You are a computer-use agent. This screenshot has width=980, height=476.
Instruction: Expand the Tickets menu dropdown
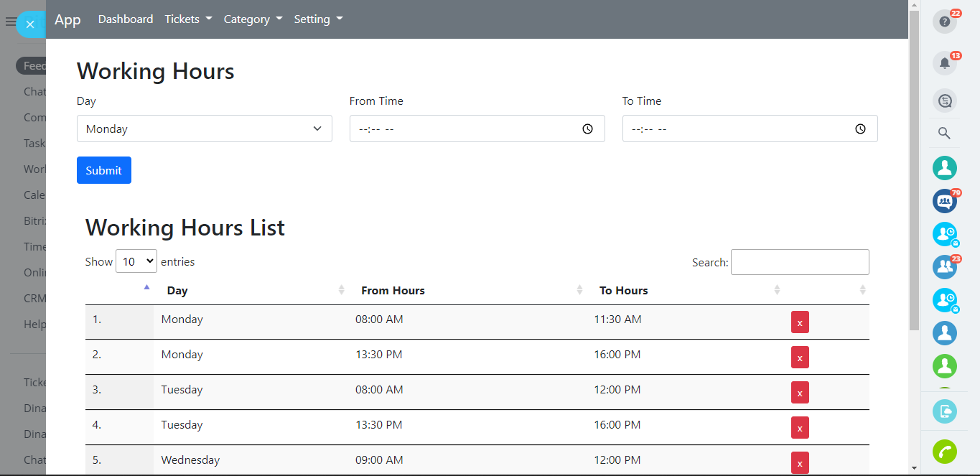[188, 19]
